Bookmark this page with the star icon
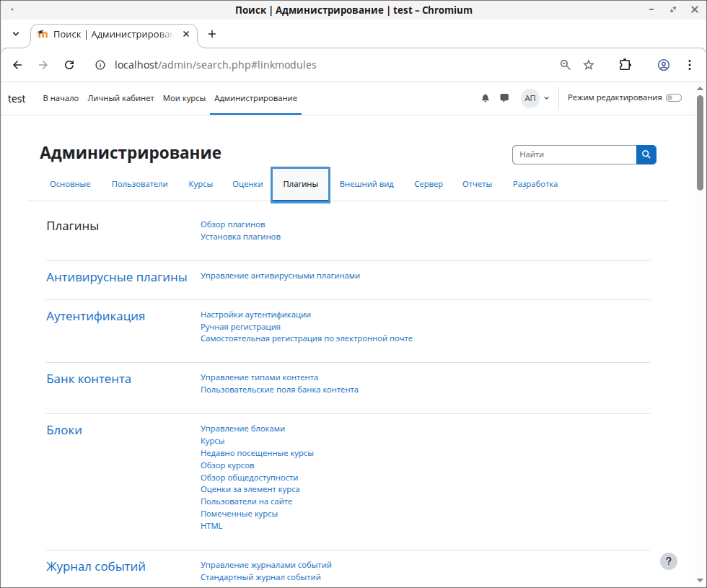Viewport: 707px width, 588px height. pos(589,65)
